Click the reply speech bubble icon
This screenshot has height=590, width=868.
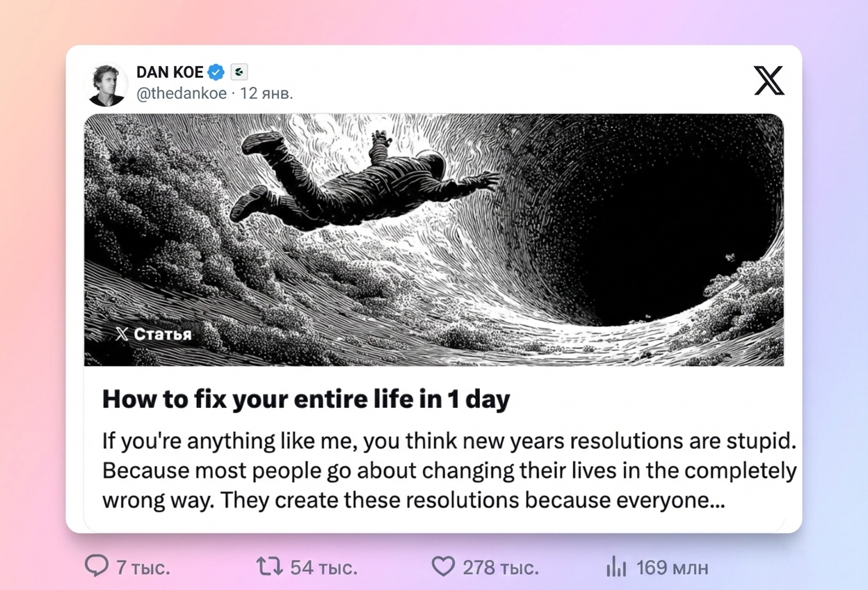tap(96, 566)
